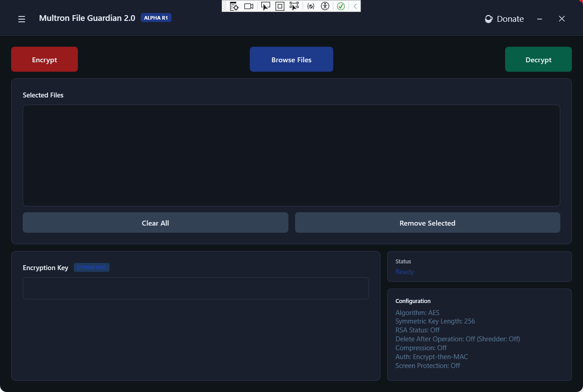The width and height of the screenshot is (583, 392).
Task: Click the Hot Reload braces icon
Action: [311, 6]
